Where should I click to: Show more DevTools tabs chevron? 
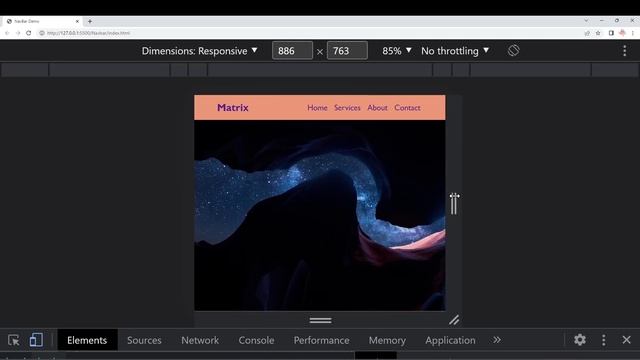tap(496, 340)
